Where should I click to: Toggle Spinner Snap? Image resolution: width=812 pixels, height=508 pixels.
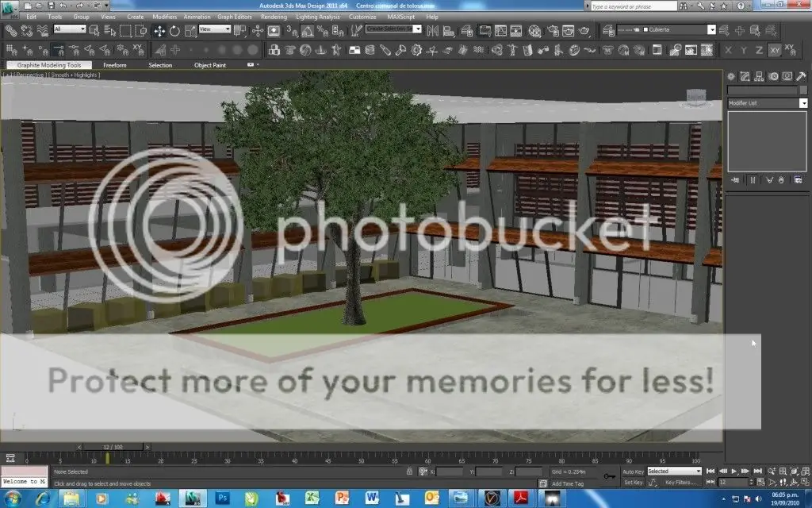[x=338, y=31]
